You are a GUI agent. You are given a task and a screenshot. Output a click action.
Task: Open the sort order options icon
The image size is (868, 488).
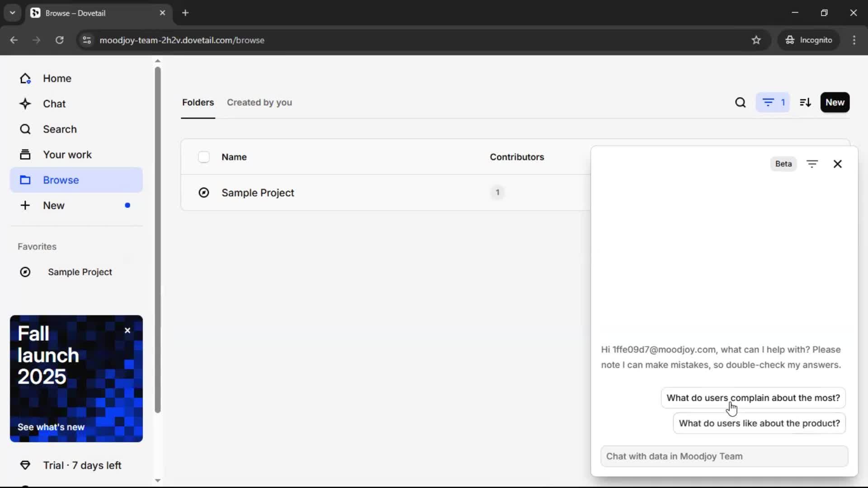coord(805,103)
